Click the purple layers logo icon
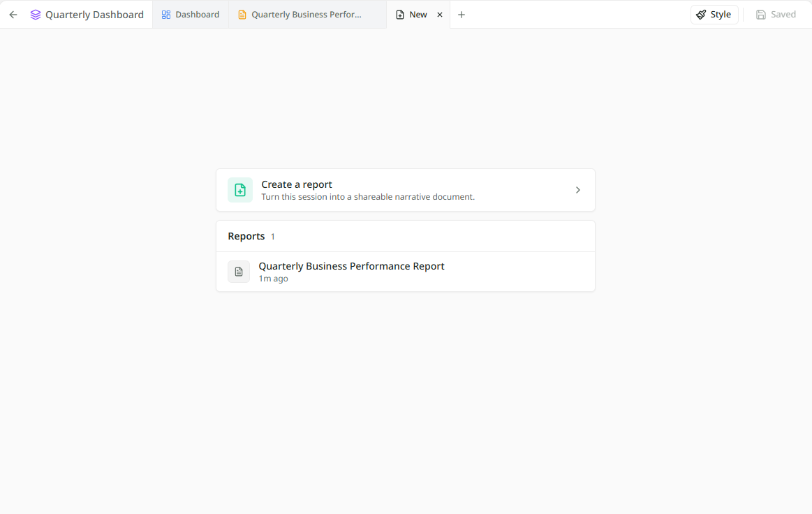This screenshot has width=812, height=514. click(35, 15)
